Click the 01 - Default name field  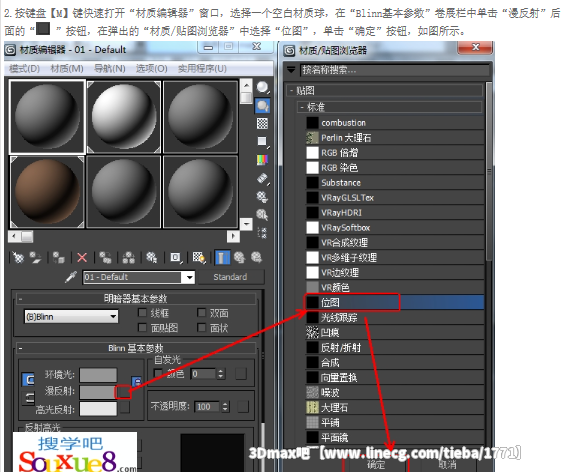(132, 277)
